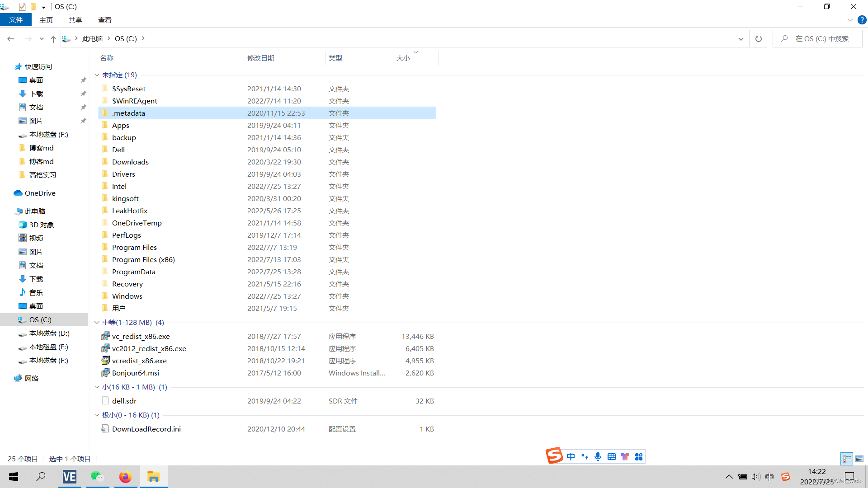
Task: Open 此电脑 from the breadcrumb path
Action: [93, 38]
